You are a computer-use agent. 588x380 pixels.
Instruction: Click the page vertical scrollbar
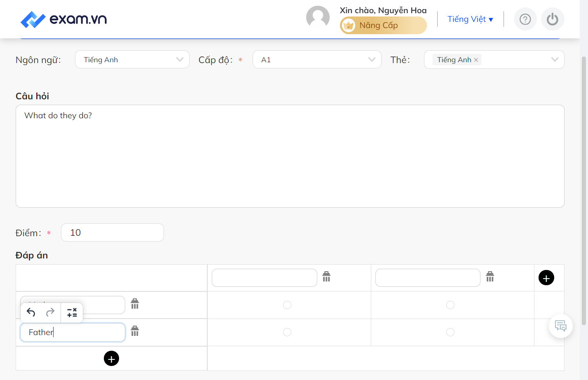pos(584,190)
